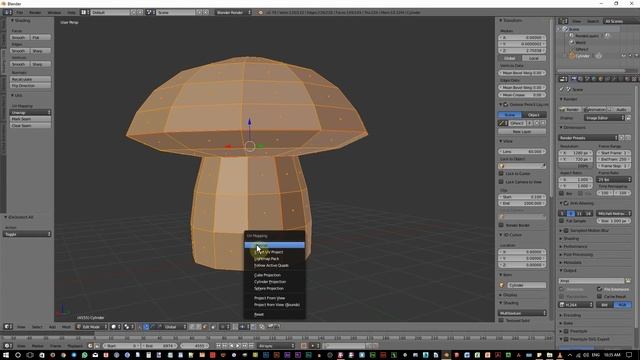The image size is (640, 360).
Task: Click the Render image button
Action: (570, 109)
